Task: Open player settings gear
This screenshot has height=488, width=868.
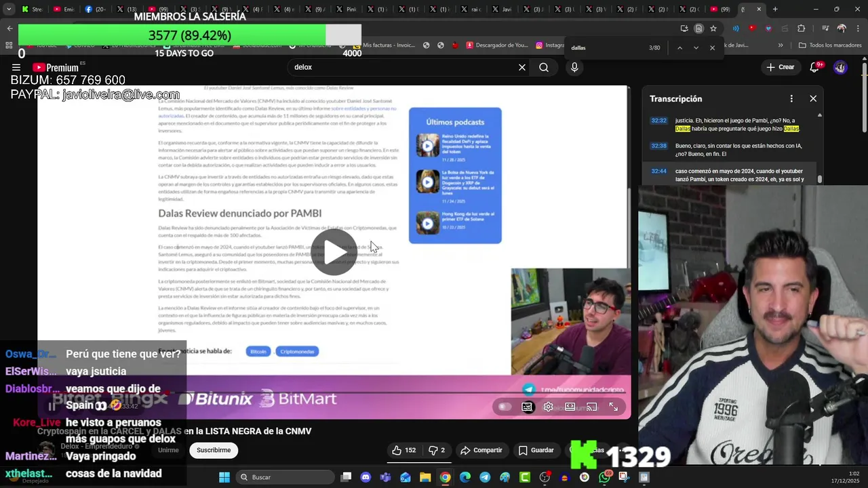Action: (x=549, y=407)
